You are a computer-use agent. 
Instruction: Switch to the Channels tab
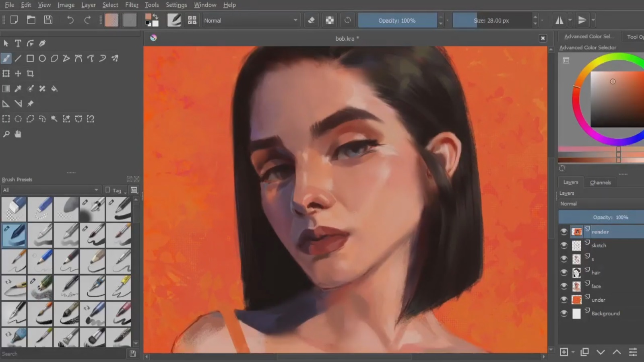pyautogui.click(x=600, y=182)
